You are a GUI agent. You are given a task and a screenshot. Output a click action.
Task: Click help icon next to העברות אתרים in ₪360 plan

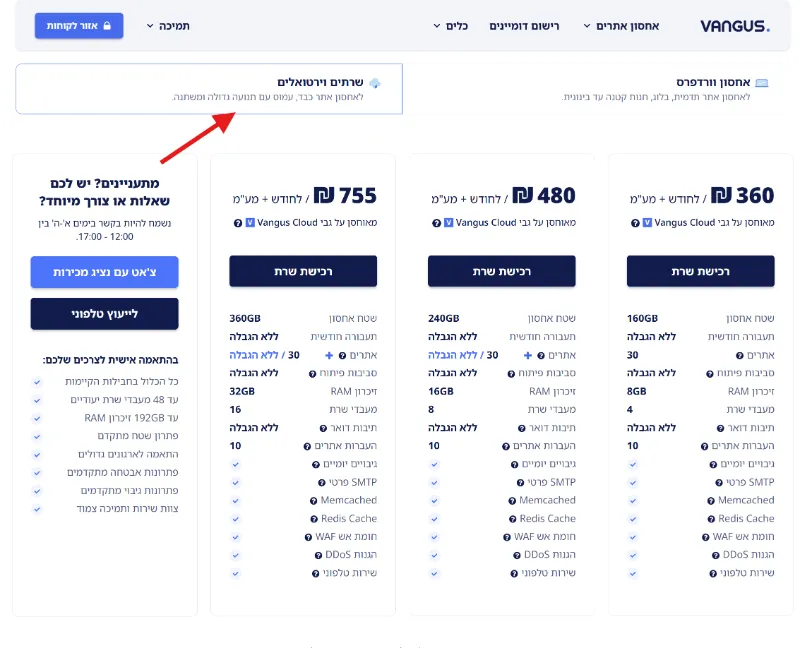[x=705, y=446]
